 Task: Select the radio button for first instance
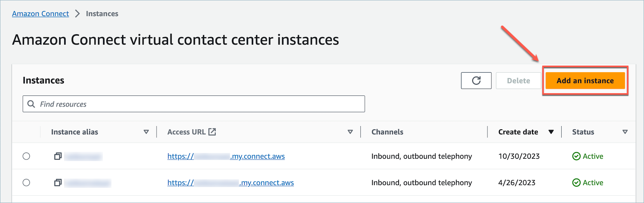point(26,156)
